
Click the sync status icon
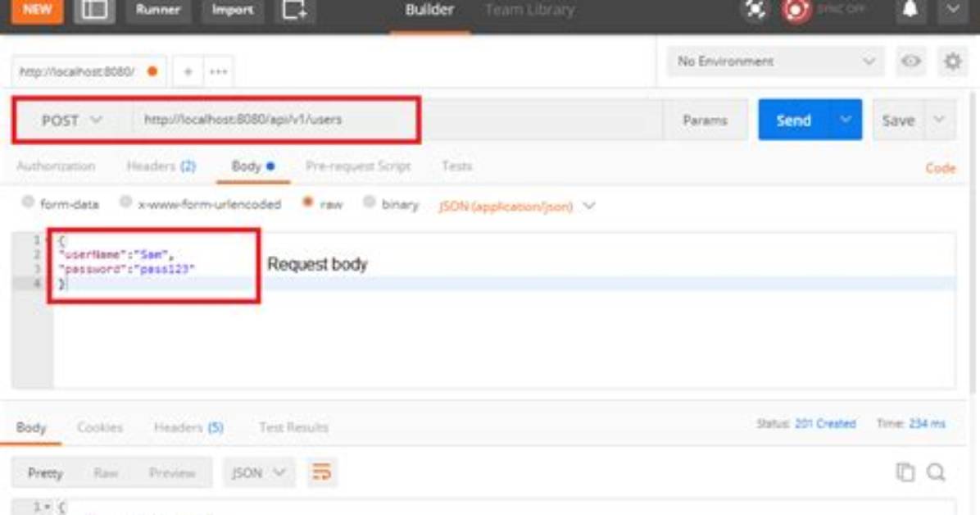(796, 10)
